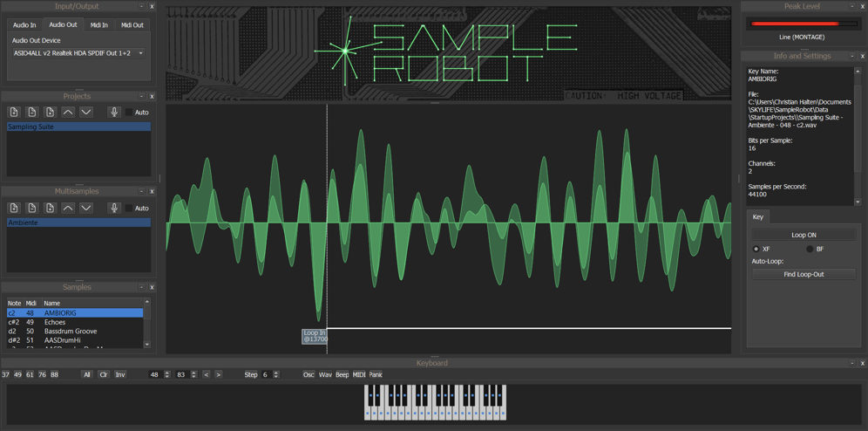This screenshot has width=868, height=431.
Task: Switch to the Audio Out tab
Action: (x=63, y=25)
